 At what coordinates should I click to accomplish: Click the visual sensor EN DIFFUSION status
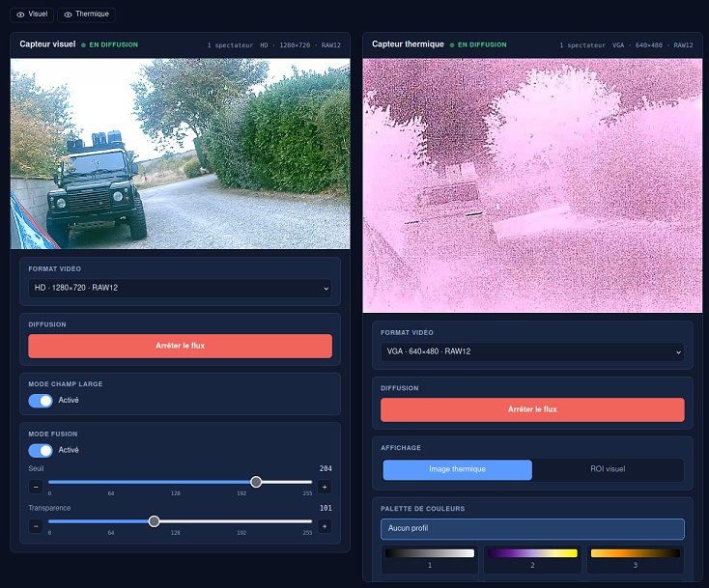click(110, 44)
